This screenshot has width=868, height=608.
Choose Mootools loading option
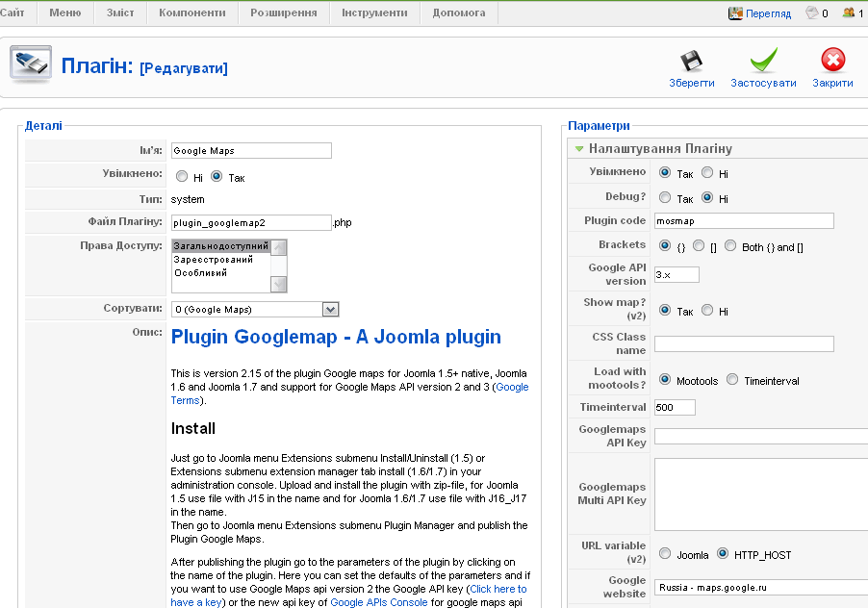665,379
